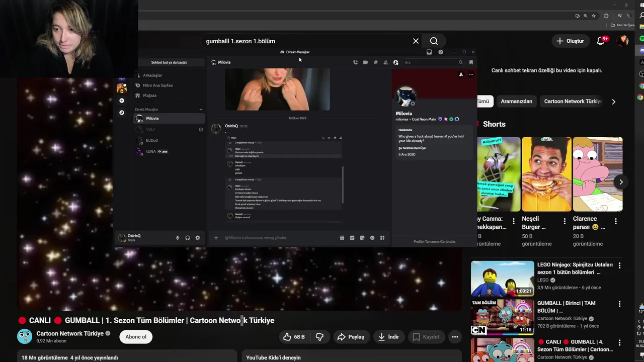Select the Aramanızdan chip
This screenshot has width=644, height=362.
(x=516, y=102)
